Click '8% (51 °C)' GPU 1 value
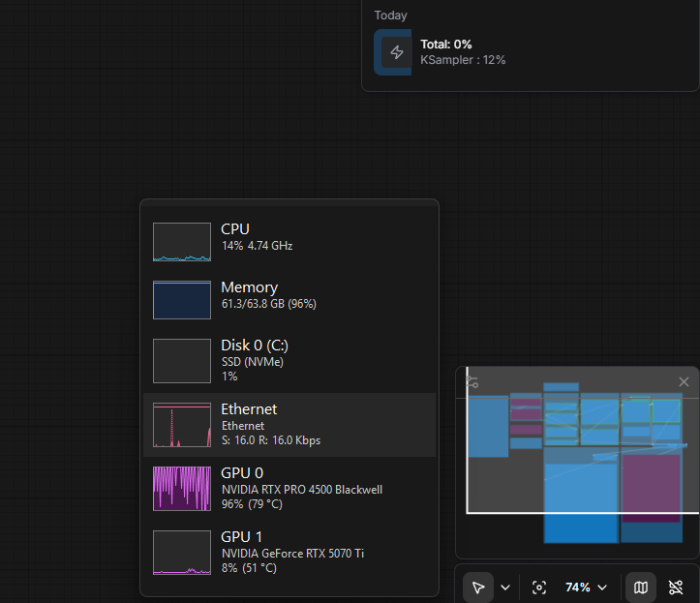 [x=249, y=568]
